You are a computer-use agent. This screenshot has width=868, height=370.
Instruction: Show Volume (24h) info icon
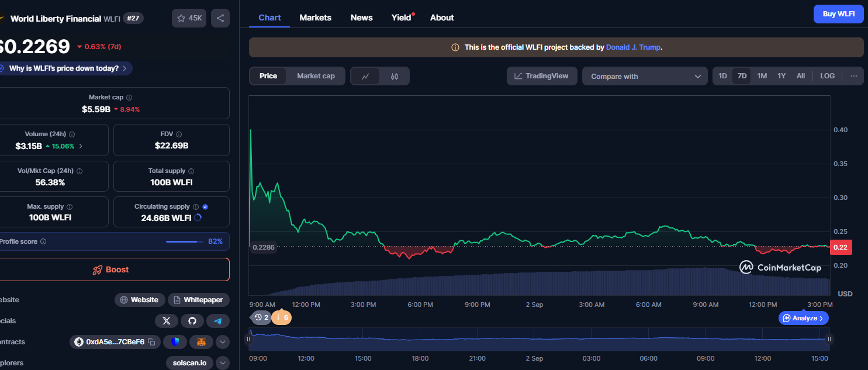pyautogui.click(x=72, y=134)
